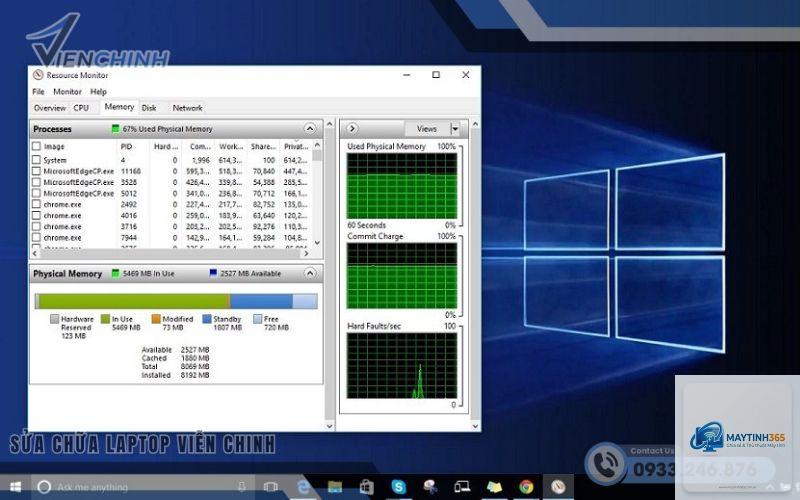Open Skype from the taskbar
Viewport: 800px width, 500px height.
[398, 487]
